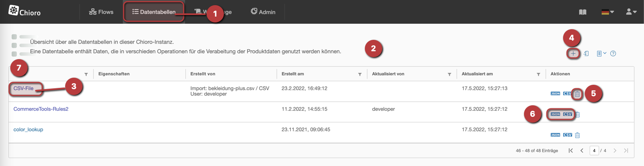The width and height of the screenshot is (644, 166).
Task: Expand the column options dropdown in toolbar
Action: [x=601, y=54]
